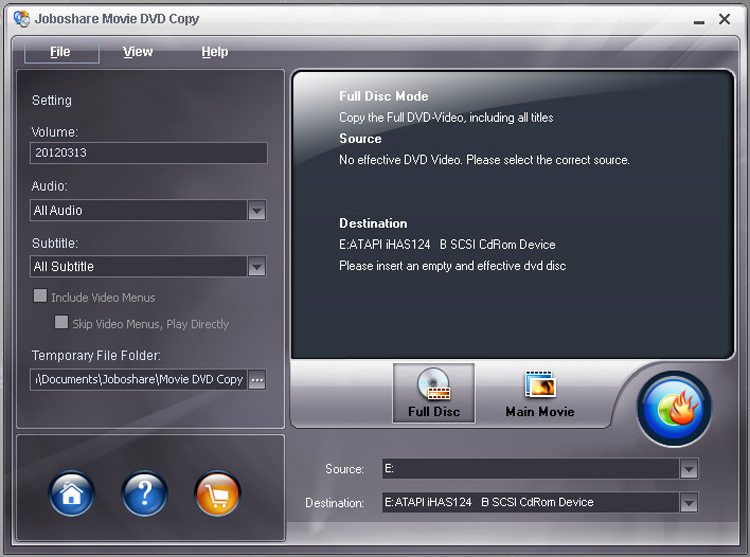Browse for temporary file folder
Screen dimensions: 750x557
pyautogui.click(x=257, y=380)
